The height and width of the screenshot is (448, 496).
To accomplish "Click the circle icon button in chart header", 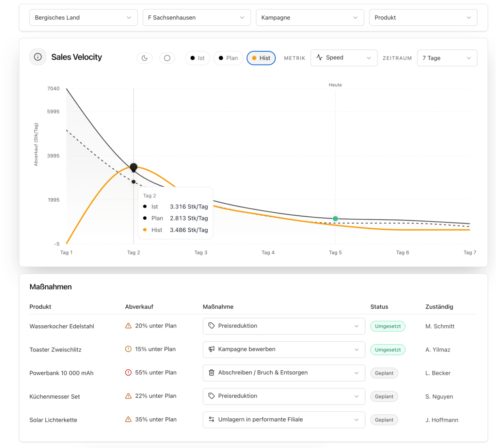I will pos(167,58).
